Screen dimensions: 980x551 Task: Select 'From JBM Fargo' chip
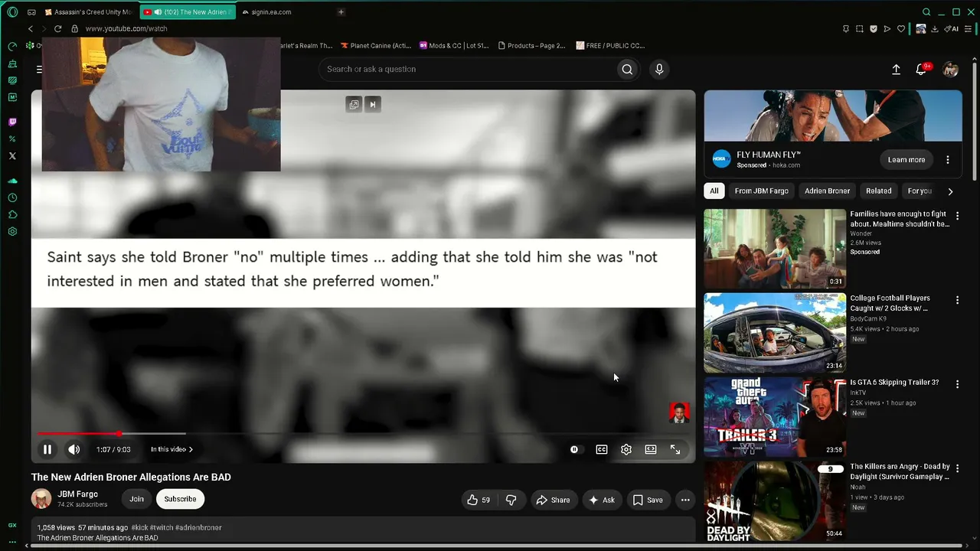[x=761, y=191]
